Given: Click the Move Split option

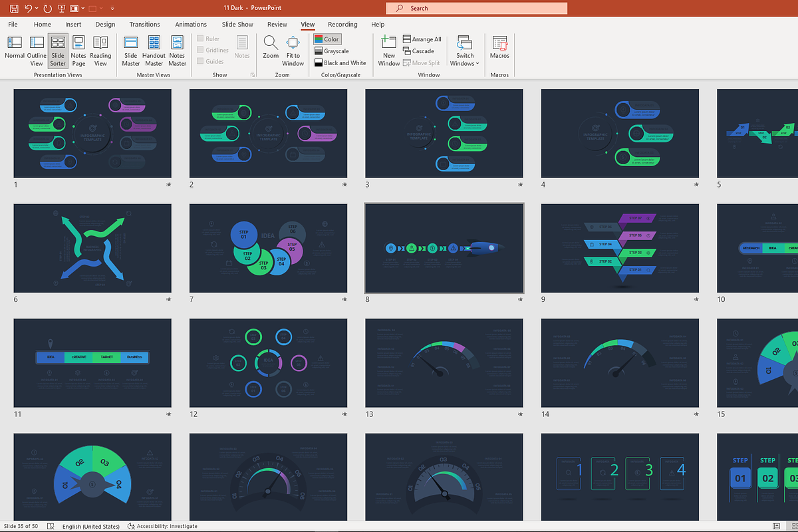Looking at the screenshot, I should pos(421,63).
